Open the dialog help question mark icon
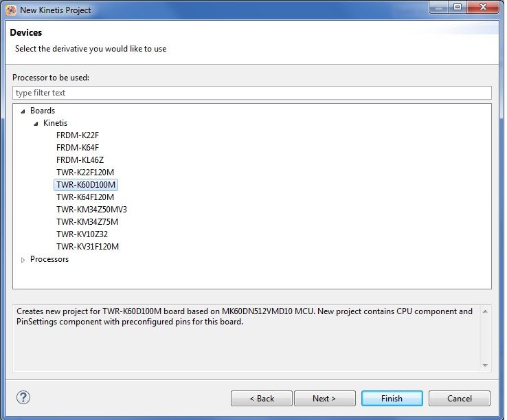The image size is (507, 420). pyautogui.click(x=23, y=397)
